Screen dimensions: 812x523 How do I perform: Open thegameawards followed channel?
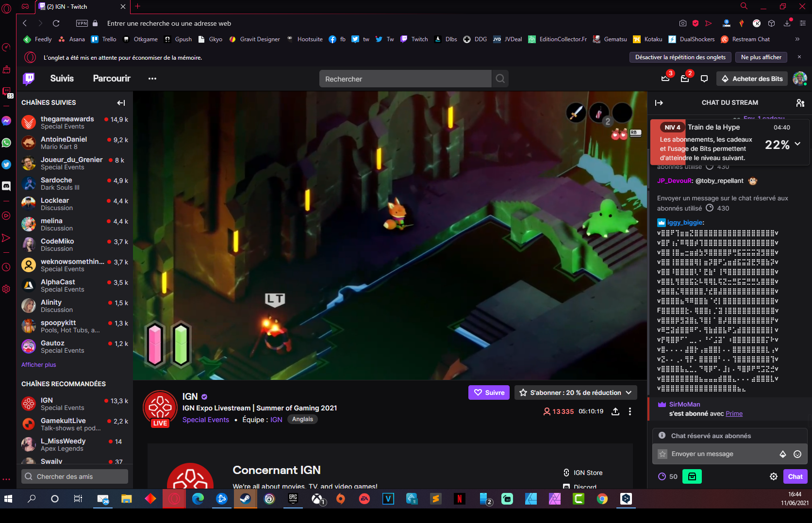pos(75,122)
